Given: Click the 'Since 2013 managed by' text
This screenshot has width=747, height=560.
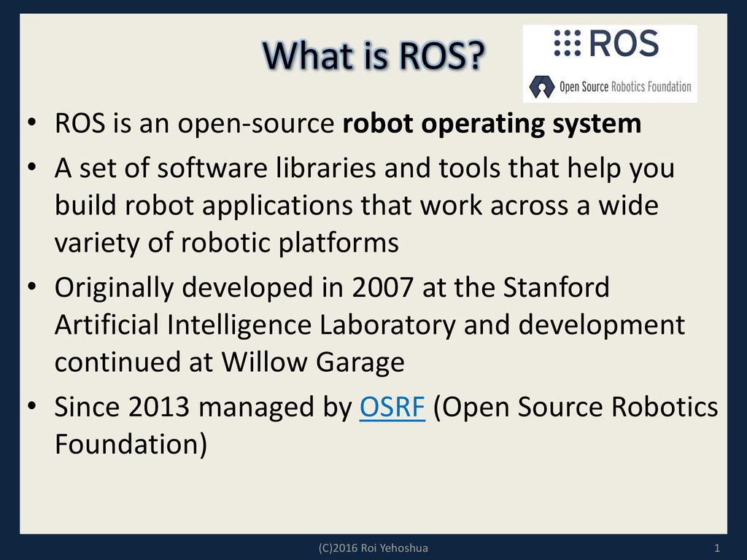Looking at the screenshot, I should 204,407.
